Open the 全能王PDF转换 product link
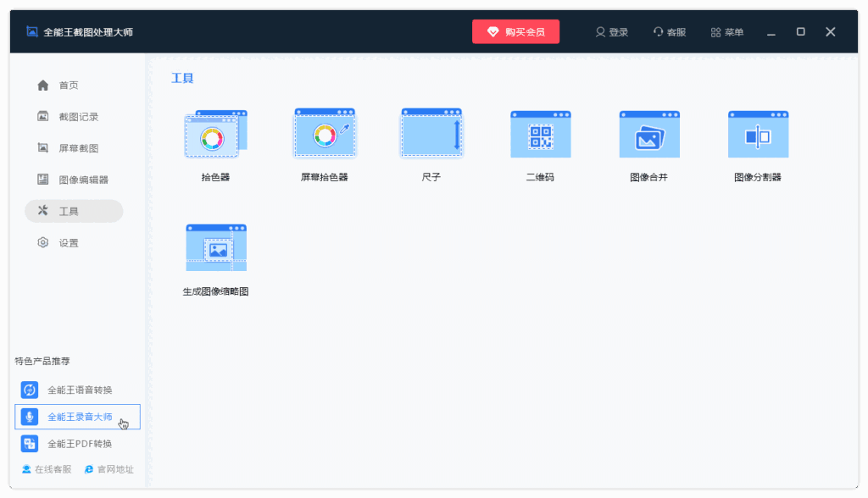Viewport: 868px width, 498px height. pos(74,443)
